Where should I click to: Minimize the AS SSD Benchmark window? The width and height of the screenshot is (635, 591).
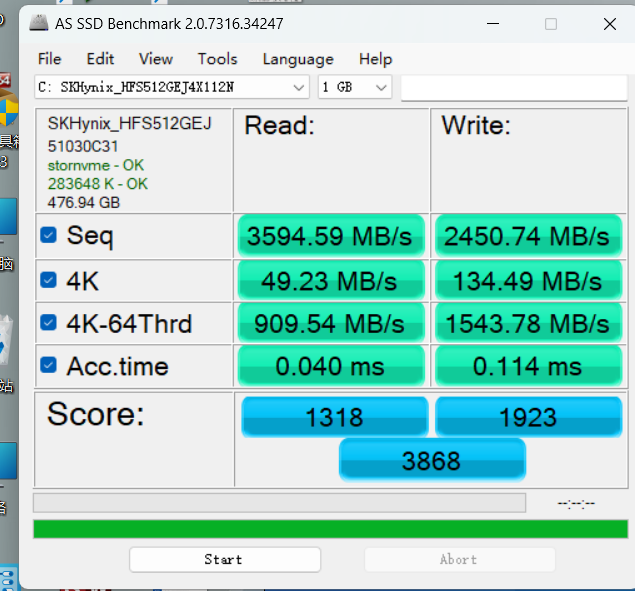[x=493, y=24]
